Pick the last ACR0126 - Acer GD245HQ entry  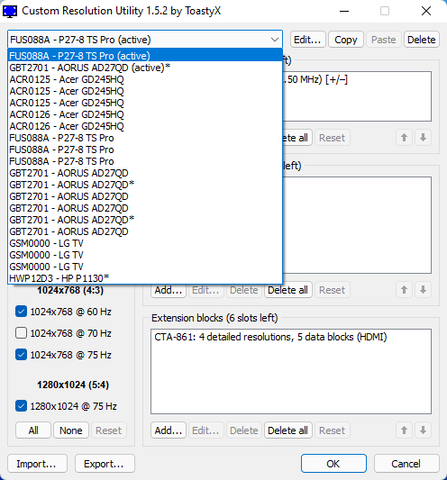(x=145, y=126)
